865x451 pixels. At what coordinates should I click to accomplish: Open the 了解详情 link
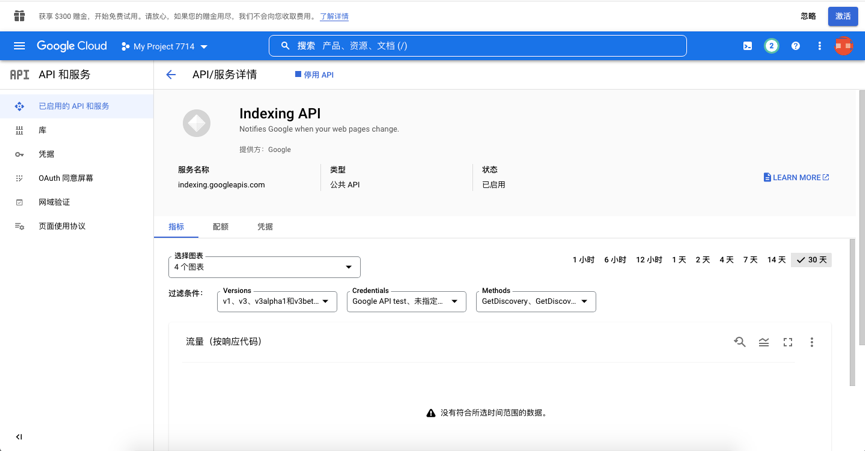tap(334, 16)
